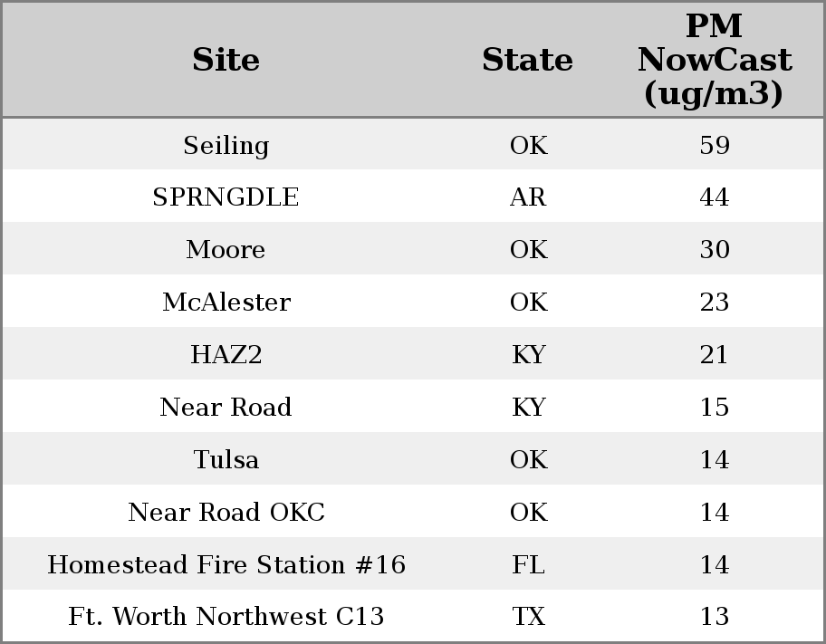This screenshot has width=826, height=644.
Task: Click the PM NowCast (ug/m3) column header
Action: [714, 60]
